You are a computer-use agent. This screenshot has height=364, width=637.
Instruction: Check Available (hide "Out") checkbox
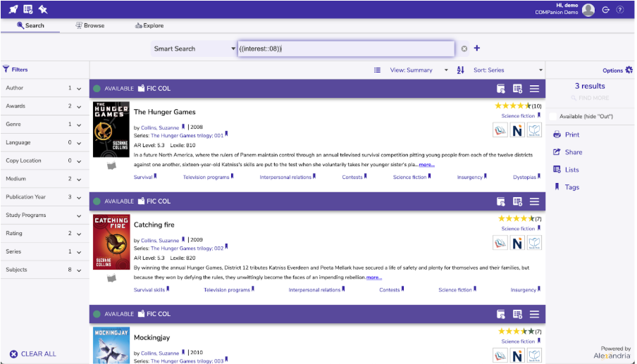pyautogui.click(x=553, y=116)
